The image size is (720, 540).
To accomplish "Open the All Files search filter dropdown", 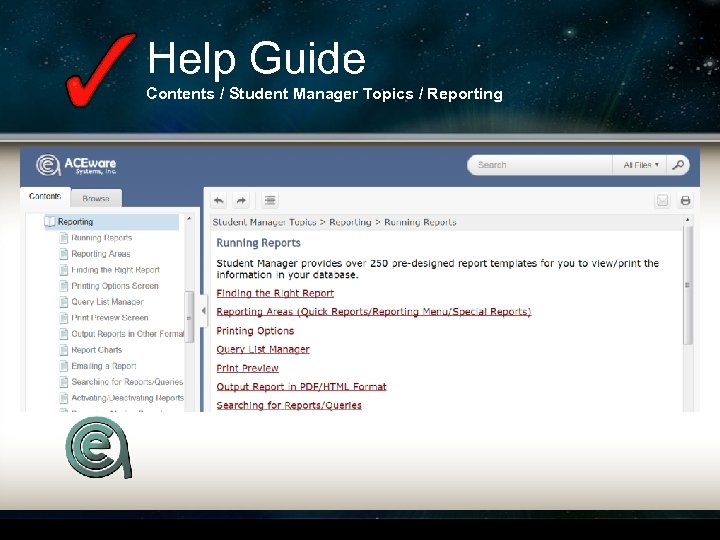I will pos(641,165).
